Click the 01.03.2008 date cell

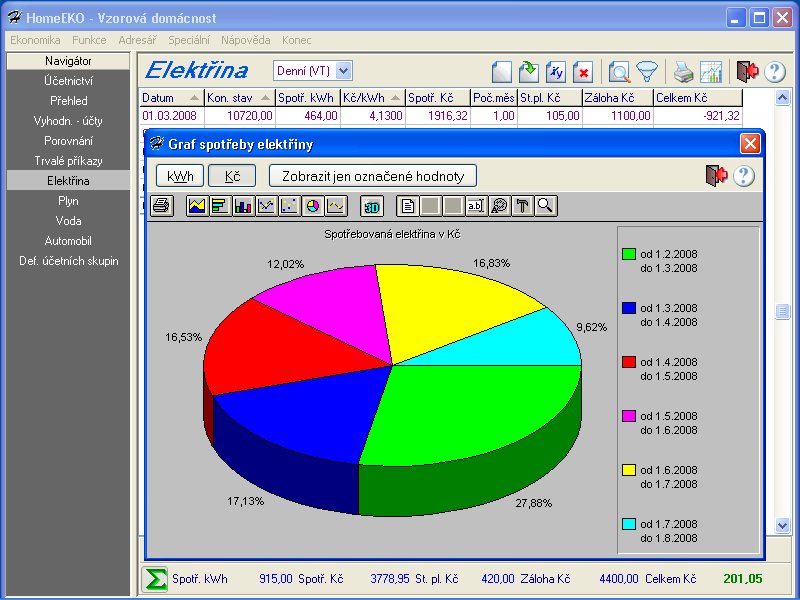(172, 116)
